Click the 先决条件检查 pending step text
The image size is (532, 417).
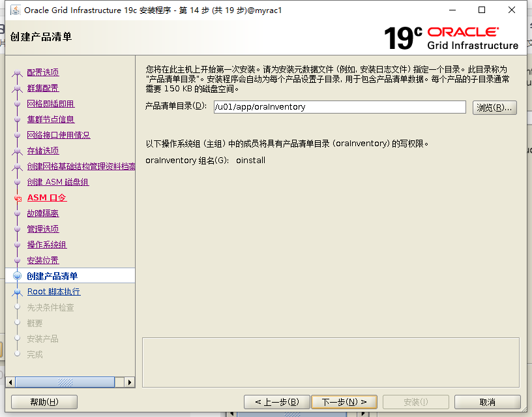click(x=51, y=307)
